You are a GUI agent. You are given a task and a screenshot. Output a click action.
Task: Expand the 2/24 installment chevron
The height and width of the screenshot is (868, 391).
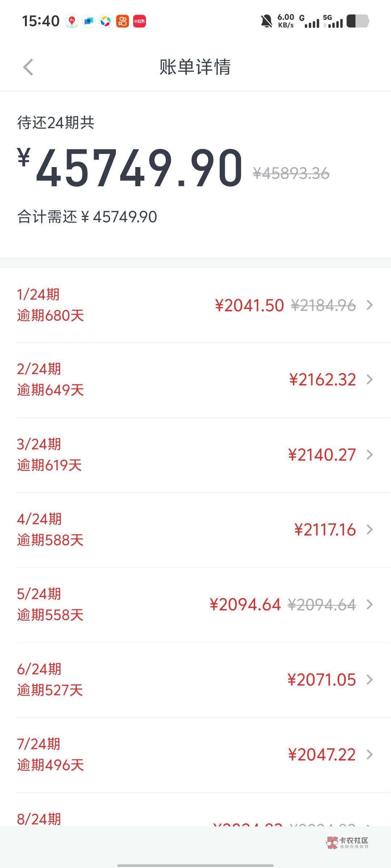tap(370, 380)
